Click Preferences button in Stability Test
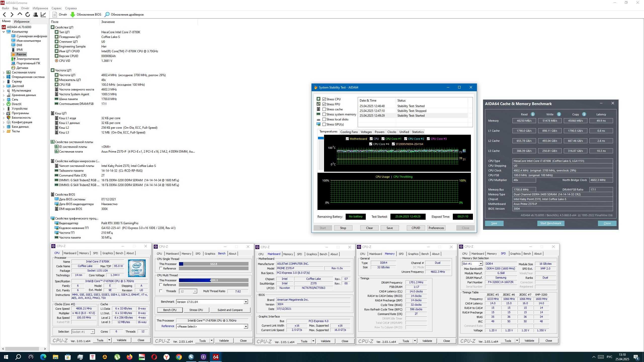Image resolution: width=644 pixels, height=362 pixels. pyautogui.click(x=436, y=228)
